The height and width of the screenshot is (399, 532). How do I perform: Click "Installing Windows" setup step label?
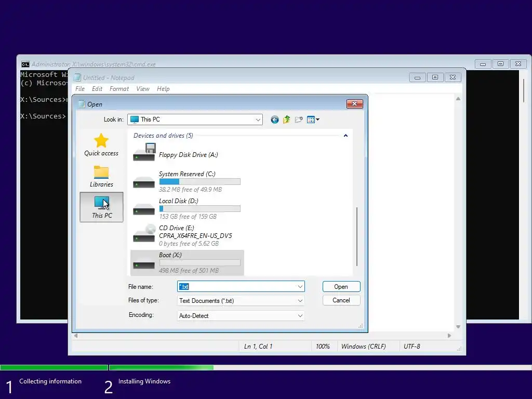click(144, 381)
